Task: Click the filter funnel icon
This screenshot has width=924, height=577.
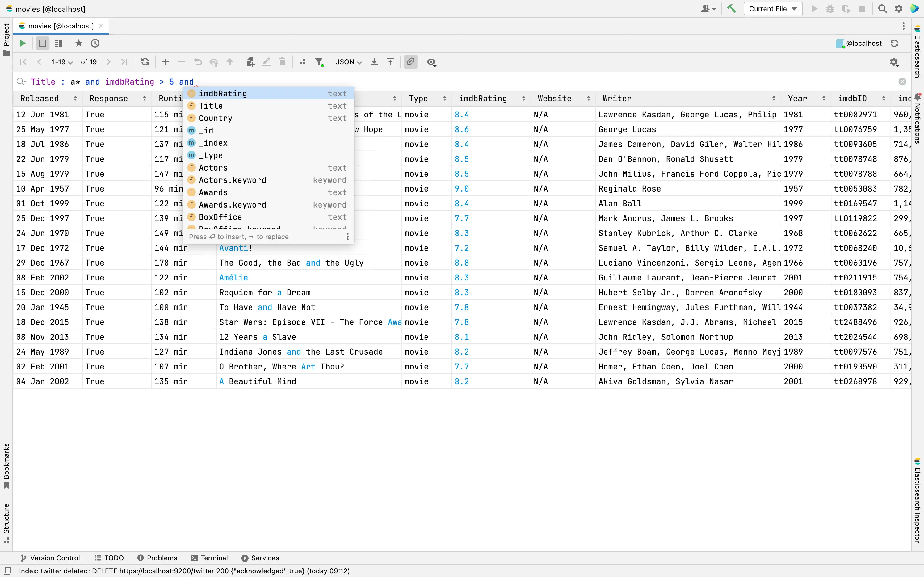Action: coord(319,62)
